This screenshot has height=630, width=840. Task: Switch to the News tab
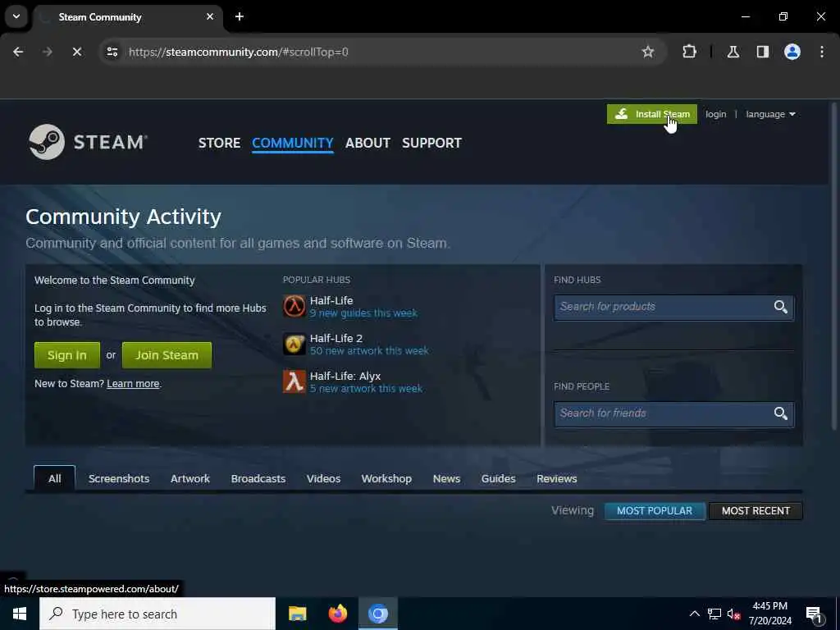pyautogui.click(x=446, y=479)
